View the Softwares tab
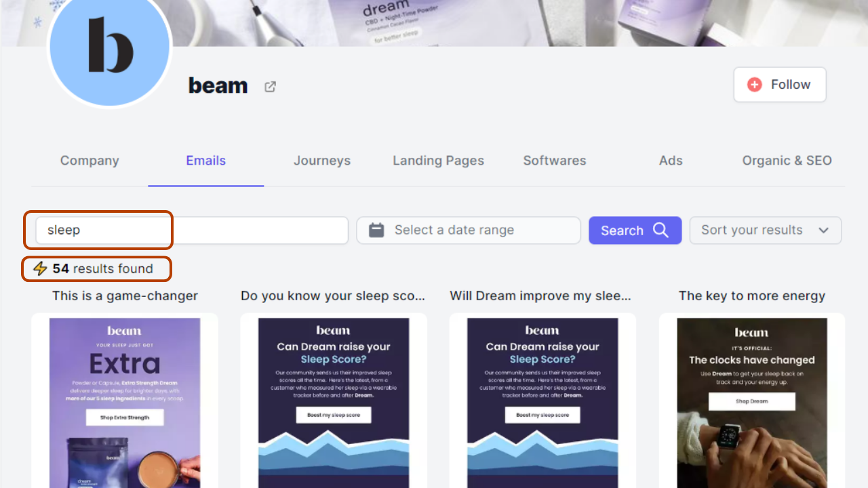Screen dimensions: 868x488 555,161
